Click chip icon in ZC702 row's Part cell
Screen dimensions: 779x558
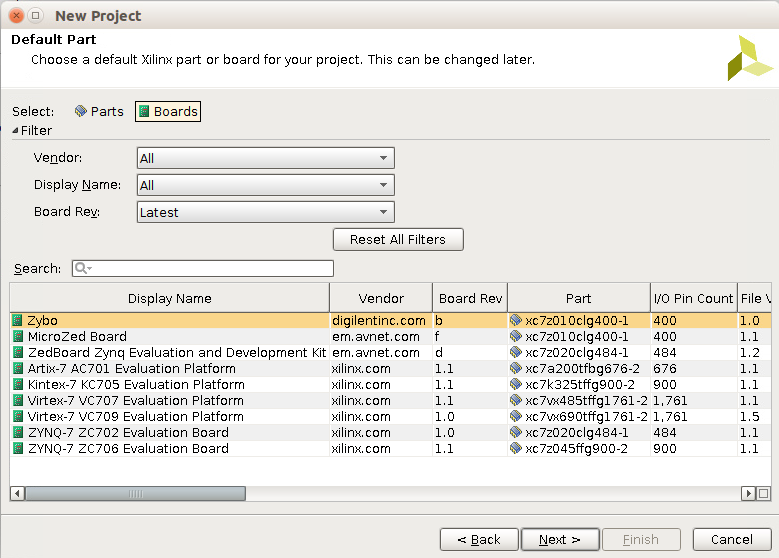[x=516, y=432]
